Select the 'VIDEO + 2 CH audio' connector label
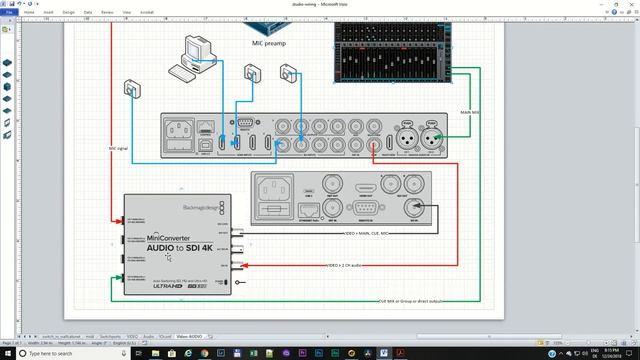640x360 pixels. click(x=344, y=265)
